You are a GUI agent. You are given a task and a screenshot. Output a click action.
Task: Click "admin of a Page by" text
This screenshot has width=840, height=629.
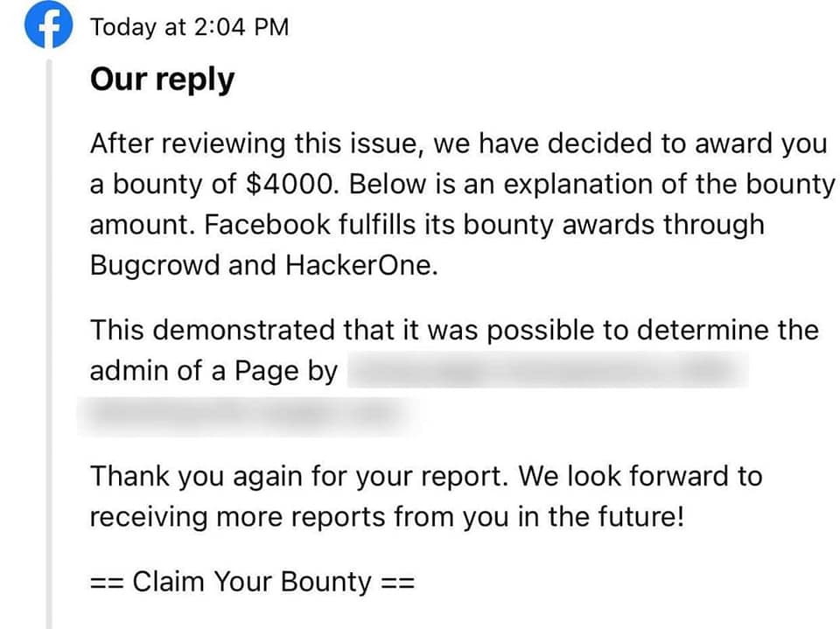[x=213, y=371]
